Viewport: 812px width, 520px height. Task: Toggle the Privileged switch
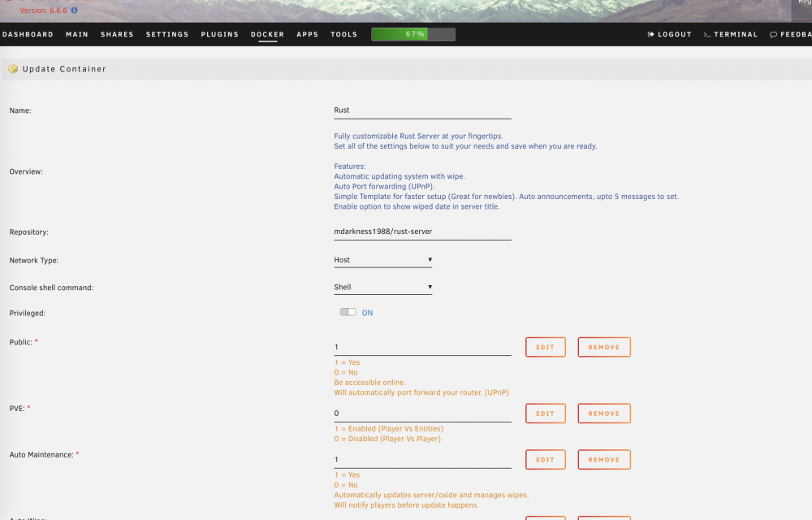tap(348, 312)
